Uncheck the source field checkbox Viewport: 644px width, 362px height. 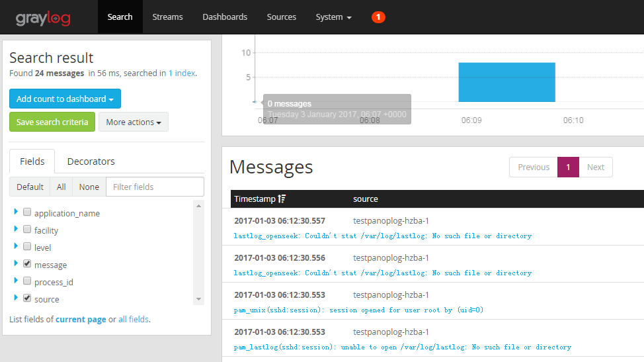(x=27, y=298)
